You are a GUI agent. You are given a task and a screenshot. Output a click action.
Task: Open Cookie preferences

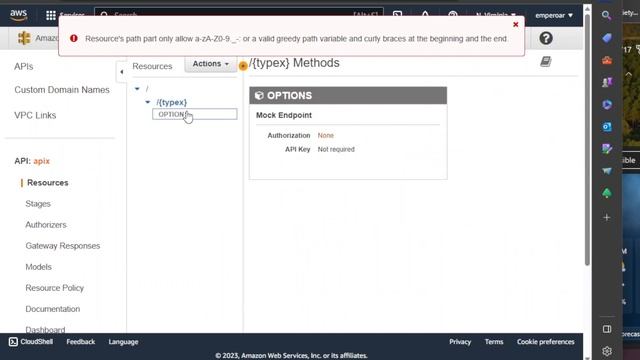click(545, 342)
